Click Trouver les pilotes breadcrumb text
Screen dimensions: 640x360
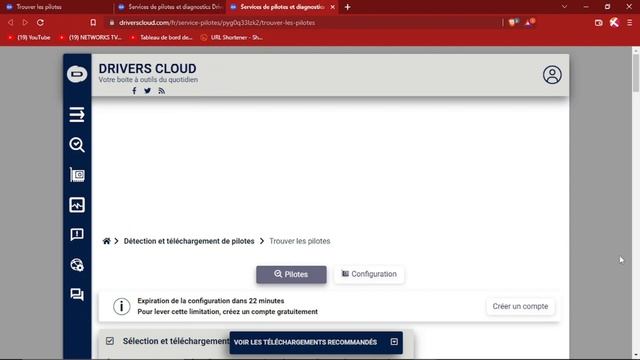300,241
